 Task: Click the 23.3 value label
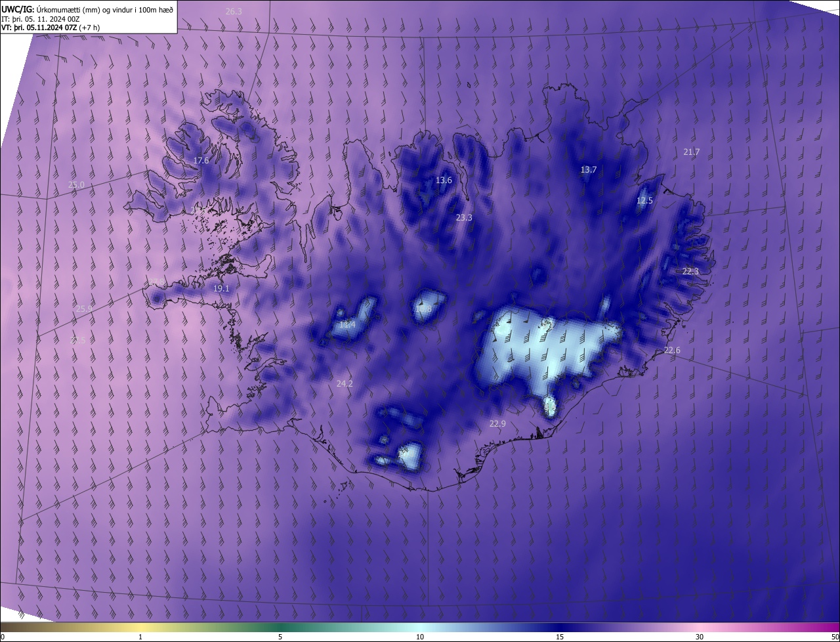coord(464,218)
